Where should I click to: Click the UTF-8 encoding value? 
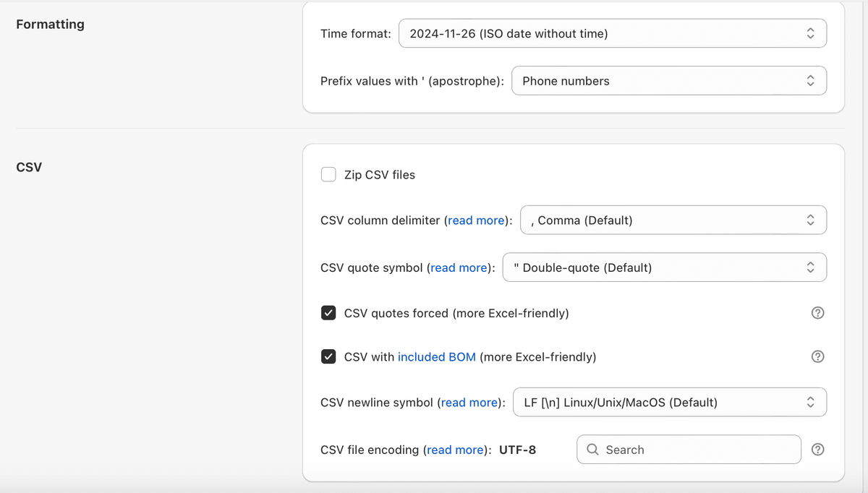517,450
